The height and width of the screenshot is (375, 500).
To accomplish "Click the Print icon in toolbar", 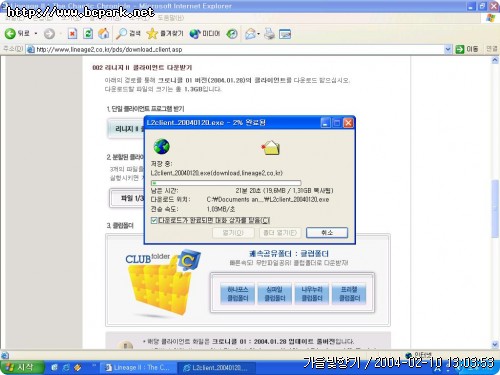I will click(x=269, y=34).
